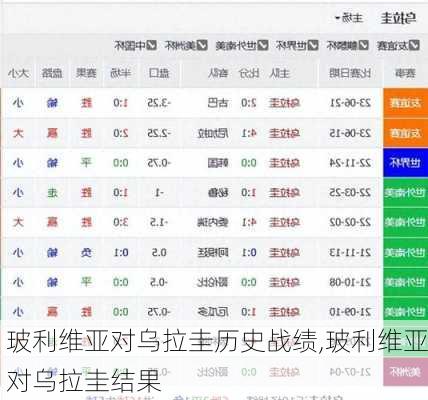Screen dimensions: 428x400
Task: Open the 厄瓜多尔 away team link
Action: click(213, 312)
